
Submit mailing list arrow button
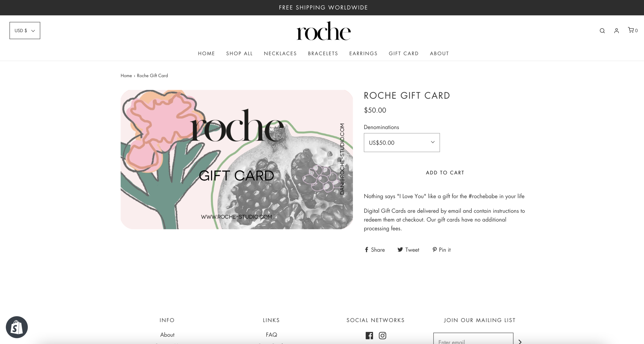520,341
